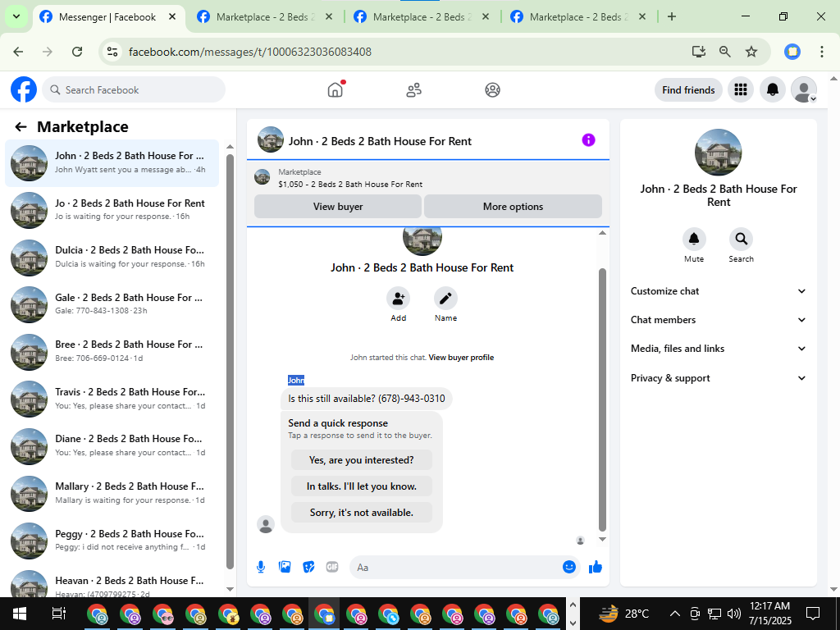Open Travis's conversation in chat list

point(112,399)
